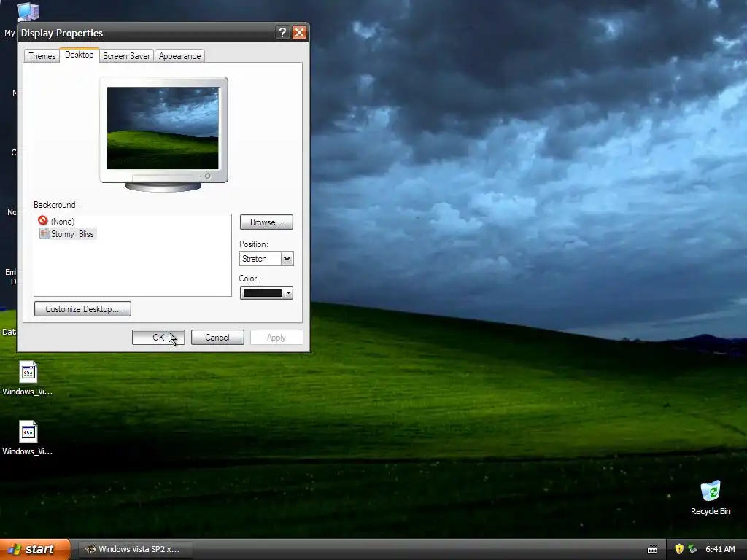Open Customize Desktop... settings
Viewport: 747px width, 560px height.
(x=82, y=309)
